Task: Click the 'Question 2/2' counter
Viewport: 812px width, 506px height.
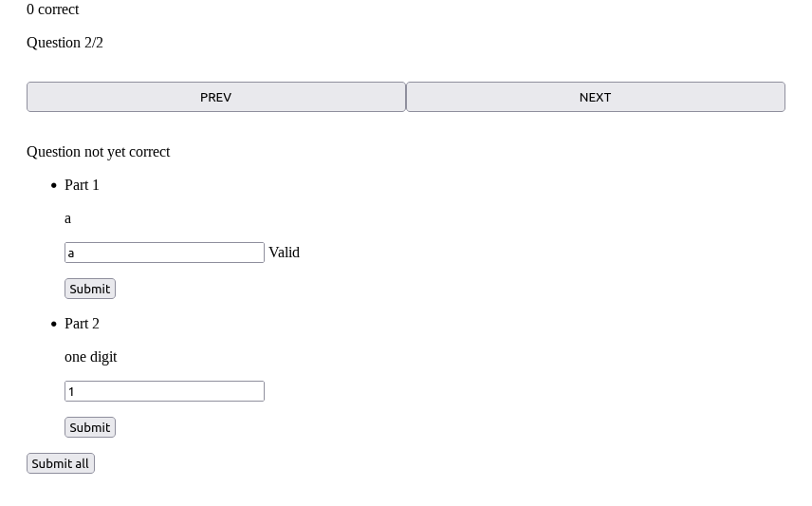Action: click(65, 43)
